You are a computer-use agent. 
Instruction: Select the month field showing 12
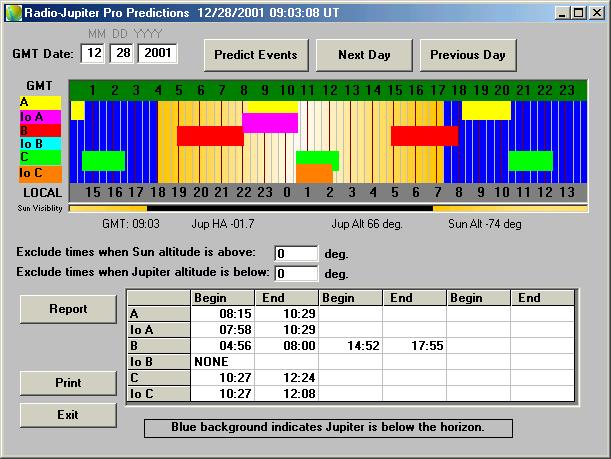(x=93, y=53)
